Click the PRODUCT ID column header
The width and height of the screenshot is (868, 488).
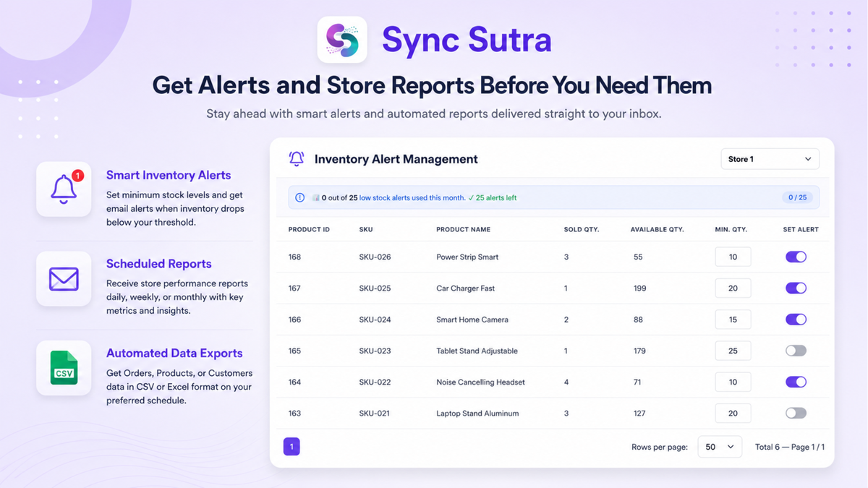click(309, 229)
